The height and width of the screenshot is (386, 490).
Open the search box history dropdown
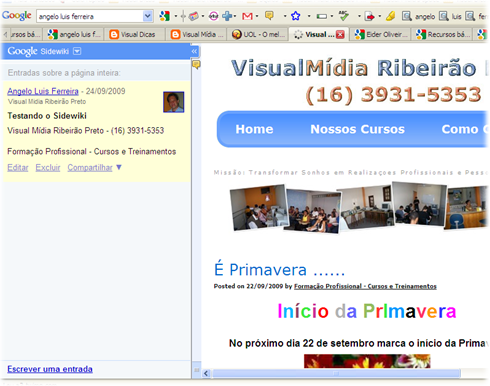(147, 16)
